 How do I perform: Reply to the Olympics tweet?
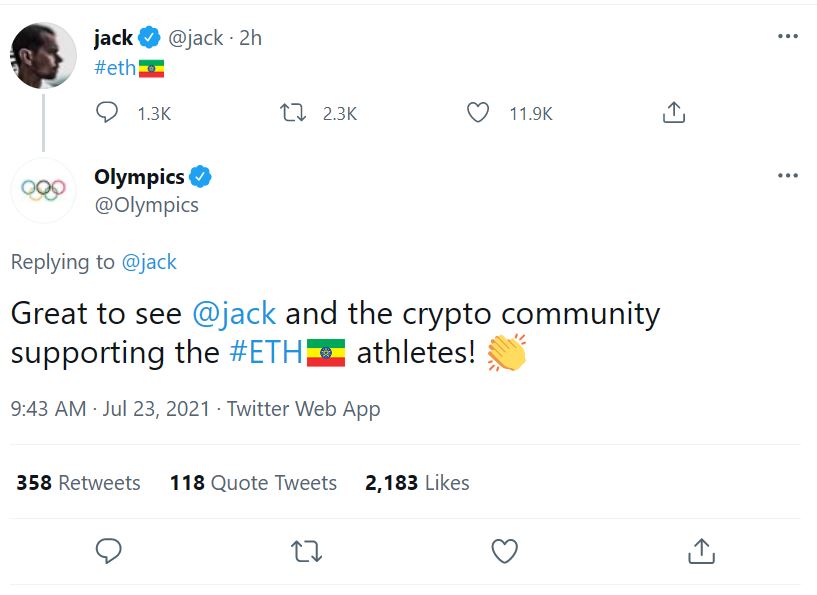108,550
